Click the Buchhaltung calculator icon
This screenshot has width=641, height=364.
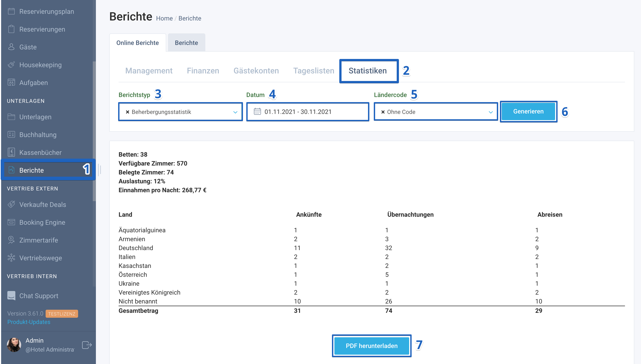[x=11, y=135]
